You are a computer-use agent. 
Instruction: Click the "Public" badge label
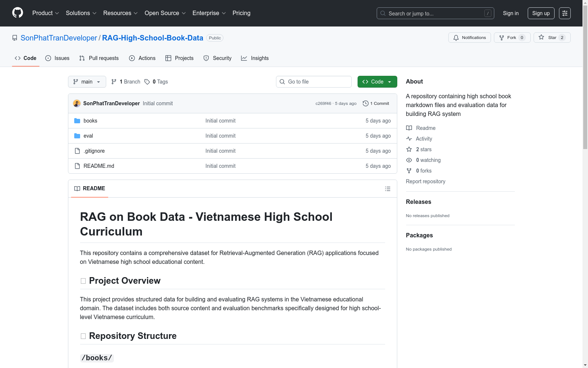[215, 38]
